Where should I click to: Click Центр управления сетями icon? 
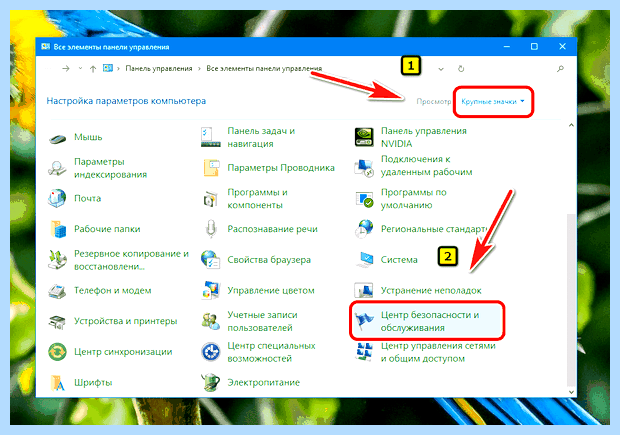tap(364, 352)
